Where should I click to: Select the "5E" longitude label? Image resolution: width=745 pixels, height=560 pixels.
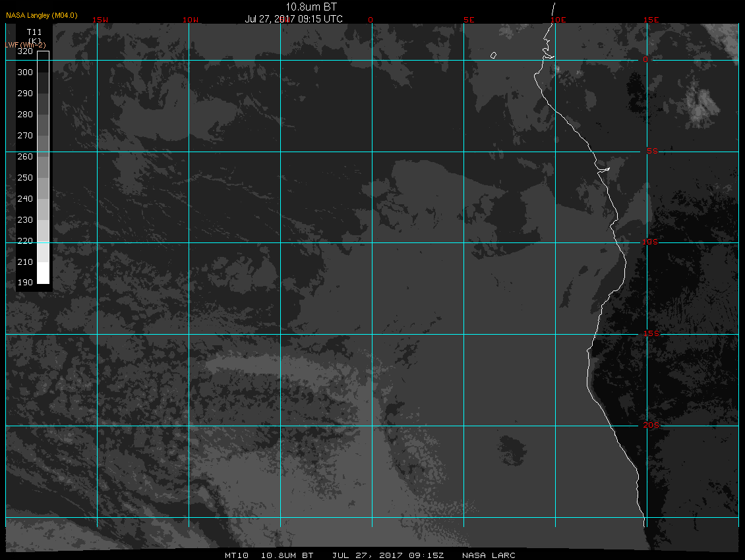click(x=469, y=20)
